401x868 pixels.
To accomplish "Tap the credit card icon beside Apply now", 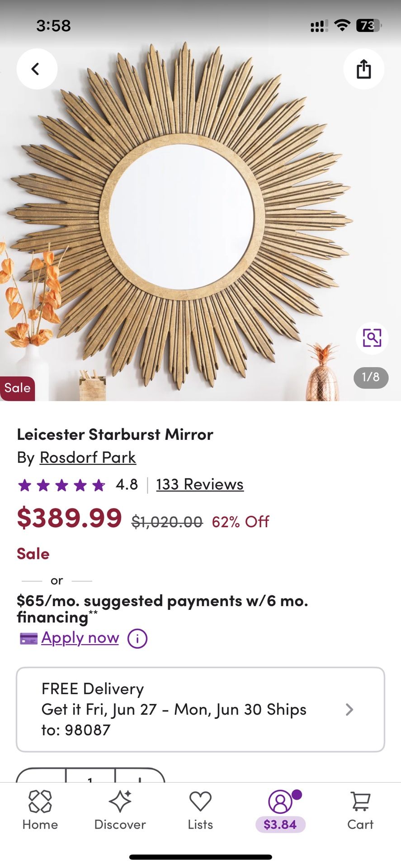I will coord(28,638).
